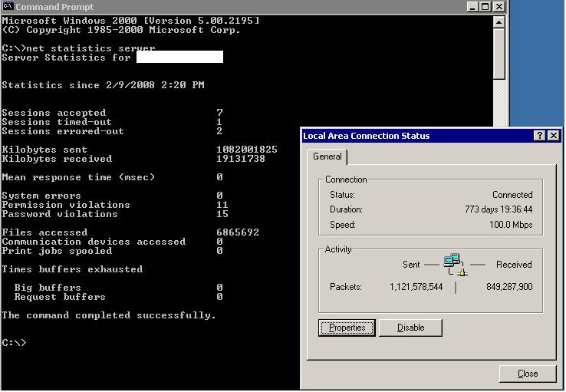Click the Sessions accepted line
This screenshot has width=566, height=392.
(x=112, y=113)
